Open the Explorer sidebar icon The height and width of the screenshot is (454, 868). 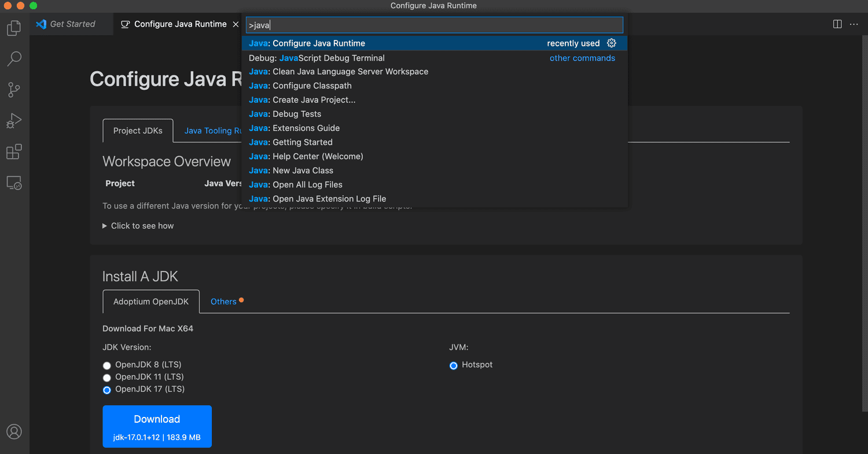tap(14, 27)
